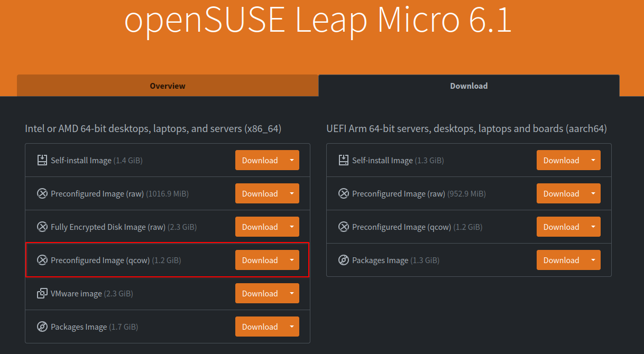Image resolution: width=644 pixels, height=354 pixels.
Task: Click the x86_64 Preconfigured Image (qcow) 1.2 GiB icon
Action: (x=42, y=260)
